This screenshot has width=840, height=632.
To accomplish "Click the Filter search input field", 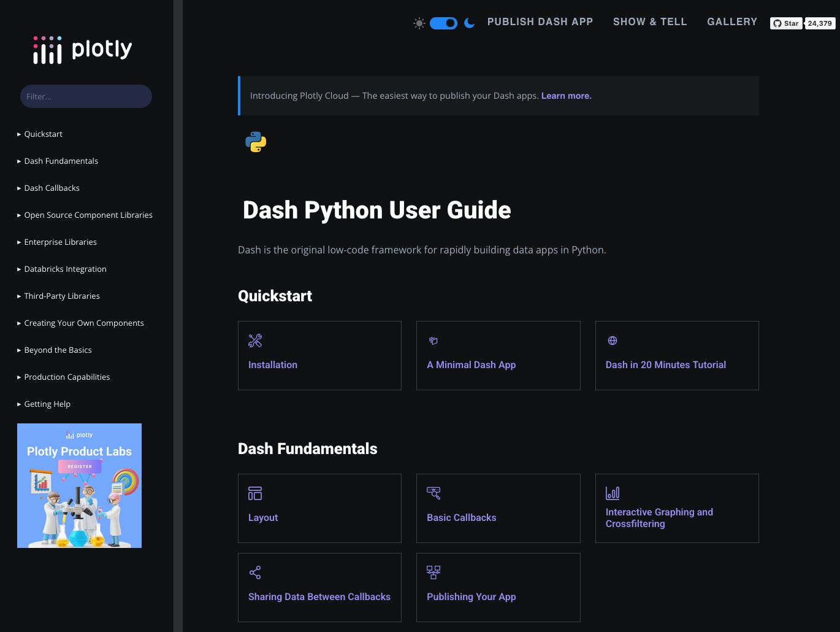I will click(x=86, y=96).
